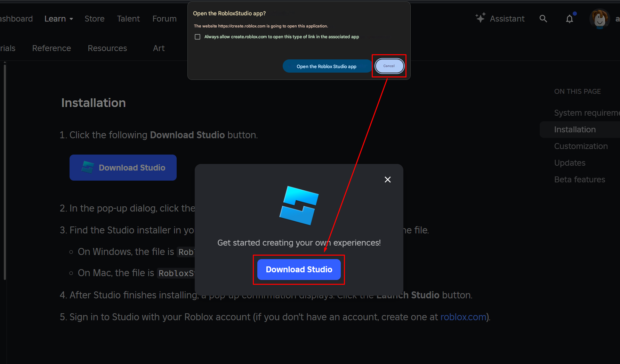Open the notifications bell
The width and height of the screenshot is (620, 364).
click(570, 19)
